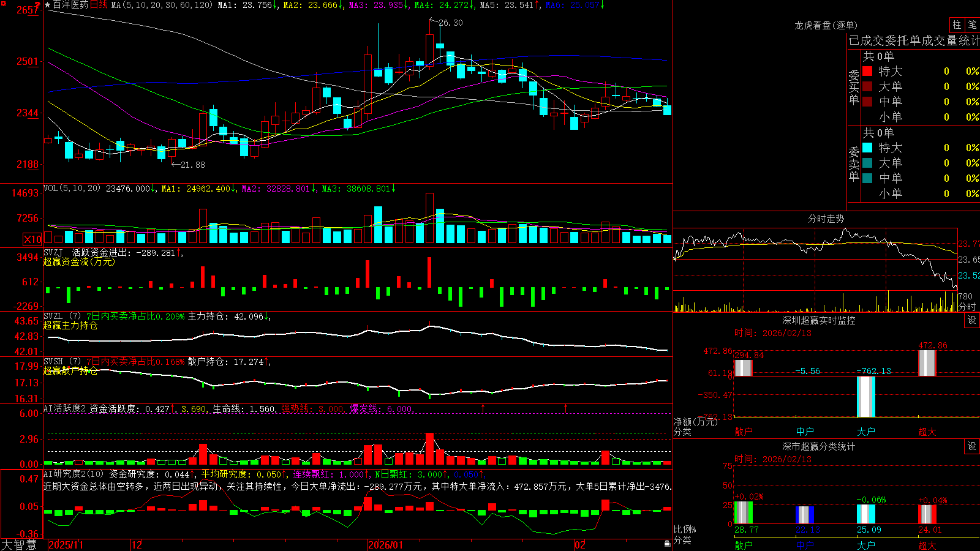Image resolution: width=980 pixels, height=551 pixels.
Task: Click the 超大 472.86 bar in monitor chart
Action: point(927,363)
